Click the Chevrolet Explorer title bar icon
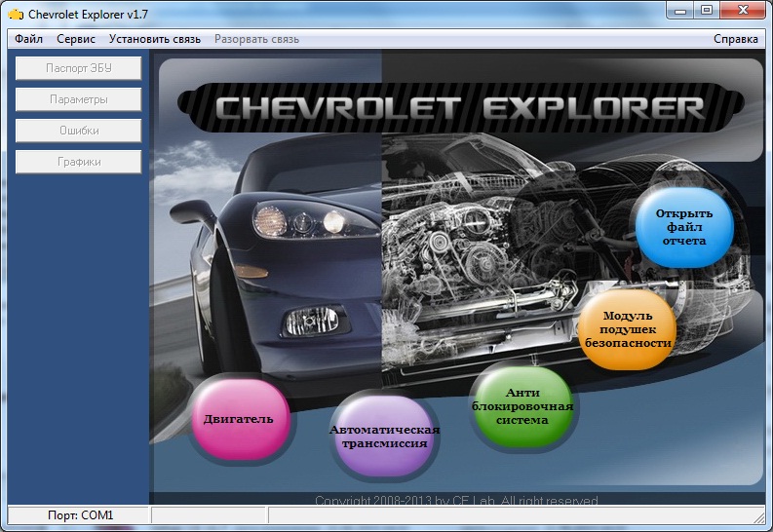Viewport: 773px width, 532px height. [16, 15]
